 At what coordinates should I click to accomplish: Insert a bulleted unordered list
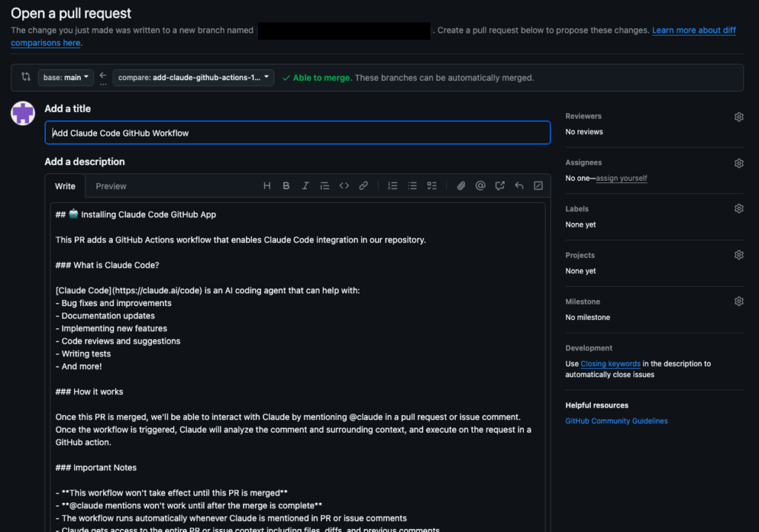tap(412, 186)
